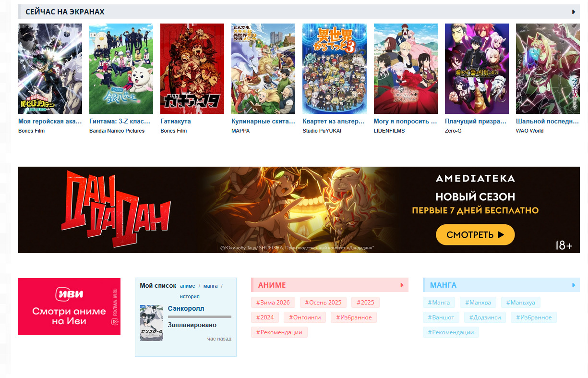The width and height of the screenshot is (588, 378).
Task: Click the Сэнкоролл progress bar
Action: tap(200, 317)
